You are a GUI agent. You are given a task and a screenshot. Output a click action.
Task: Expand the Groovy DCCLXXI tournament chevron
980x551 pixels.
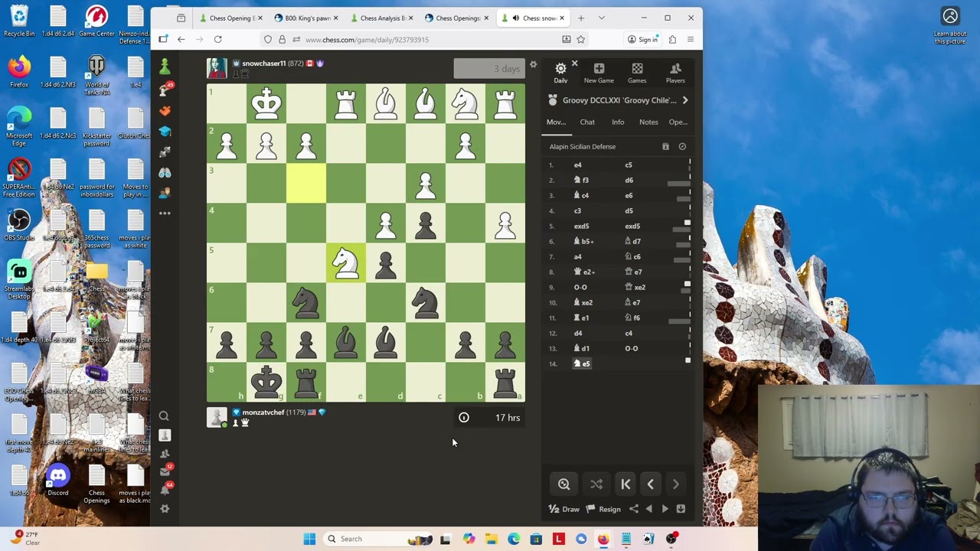685,100
